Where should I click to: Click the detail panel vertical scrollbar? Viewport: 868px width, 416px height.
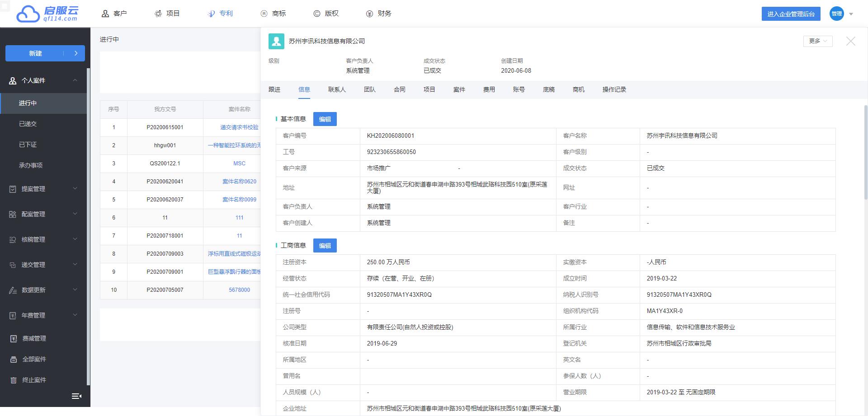tap(866, 151)
